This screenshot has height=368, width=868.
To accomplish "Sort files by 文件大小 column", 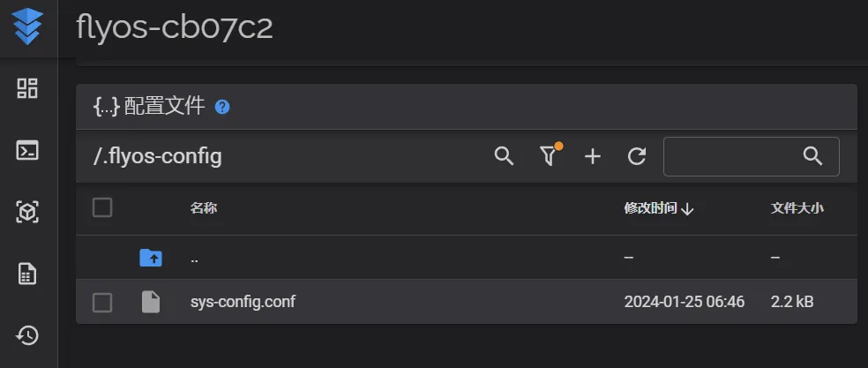I will click(797, 208).
